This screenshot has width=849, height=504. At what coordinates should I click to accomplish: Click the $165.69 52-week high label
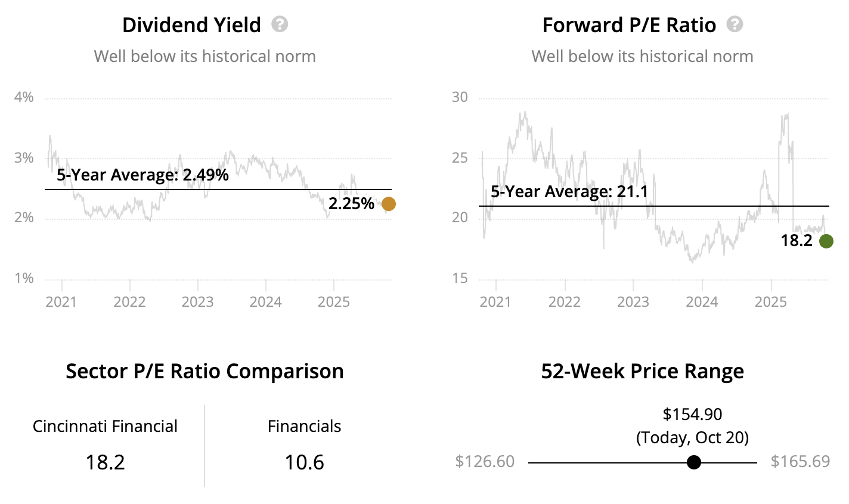(800, 462)
